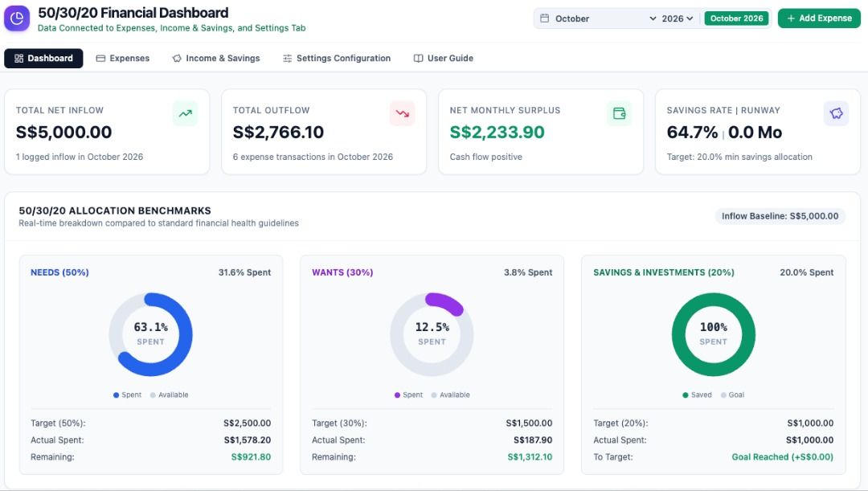Click the 63.1% center label in Needs
868x491 pixels.
point(150,327)
